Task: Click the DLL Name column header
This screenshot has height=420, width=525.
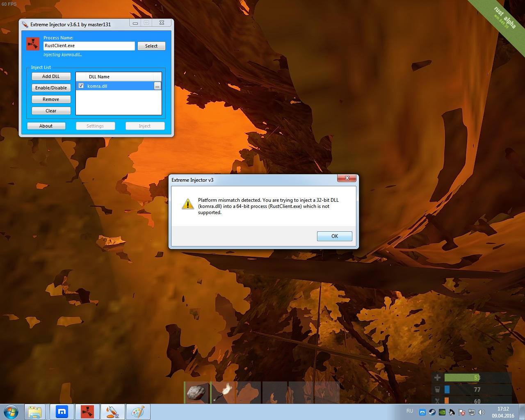Action: click(x=119, y=77)
